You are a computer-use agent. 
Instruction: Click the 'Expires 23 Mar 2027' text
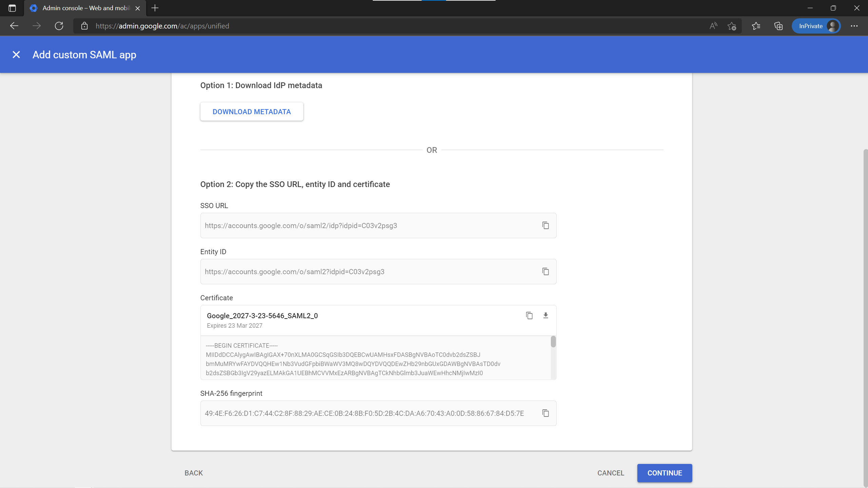click(235, 325)
